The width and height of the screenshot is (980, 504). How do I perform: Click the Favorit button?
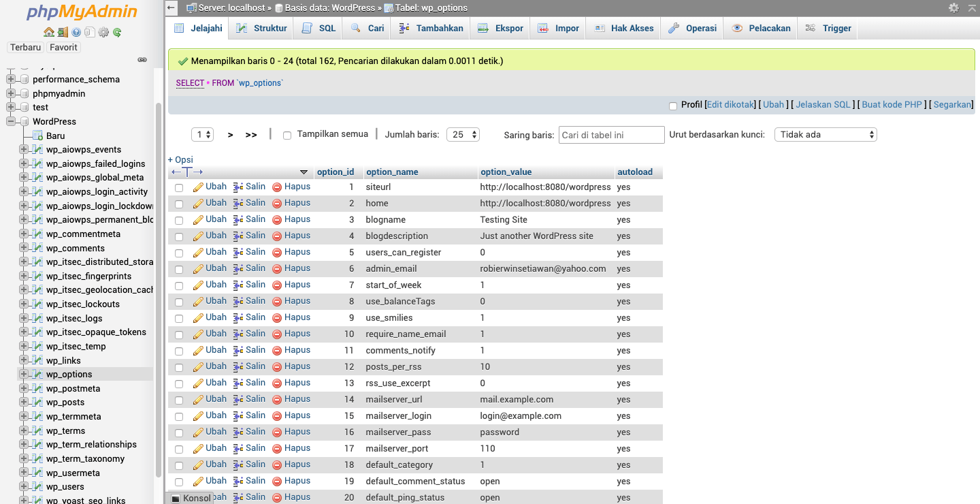click(x=63, y=47)
